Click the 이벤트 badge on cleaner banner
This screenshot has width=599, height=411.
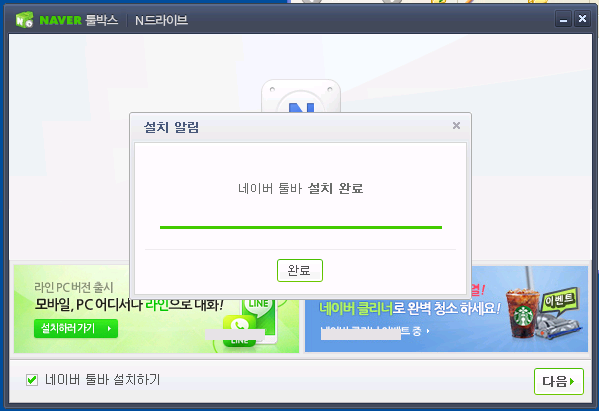point(559,301)
